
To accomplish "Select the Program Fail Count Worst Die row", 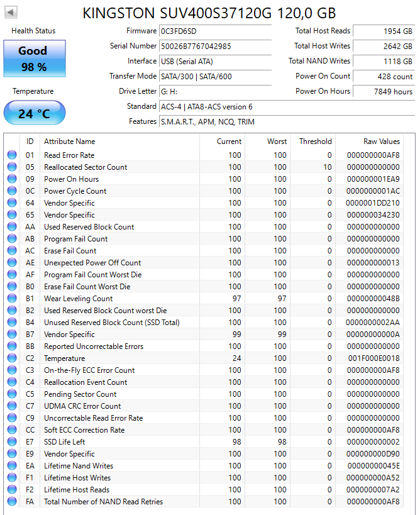I will pos(205,275).
